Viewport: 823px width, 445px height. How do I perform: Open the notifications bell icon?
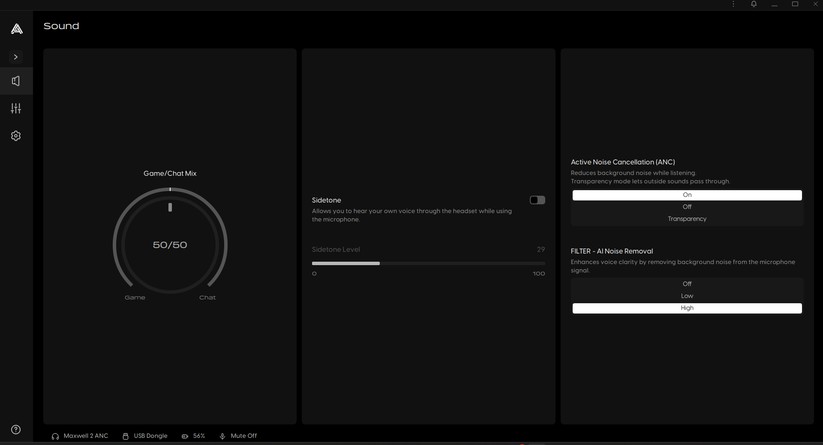[x=754, y=4]
